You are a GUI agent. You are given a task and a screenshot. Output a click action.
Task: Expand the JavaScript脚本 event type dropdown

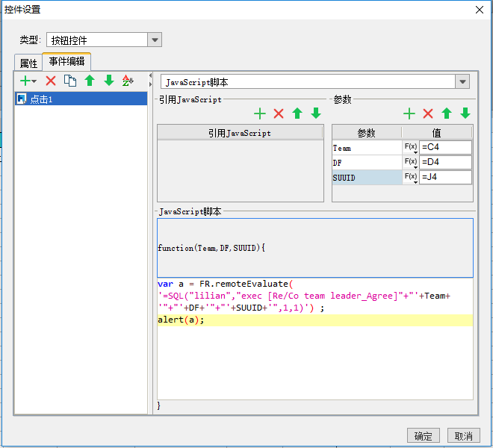pos(462,81)
